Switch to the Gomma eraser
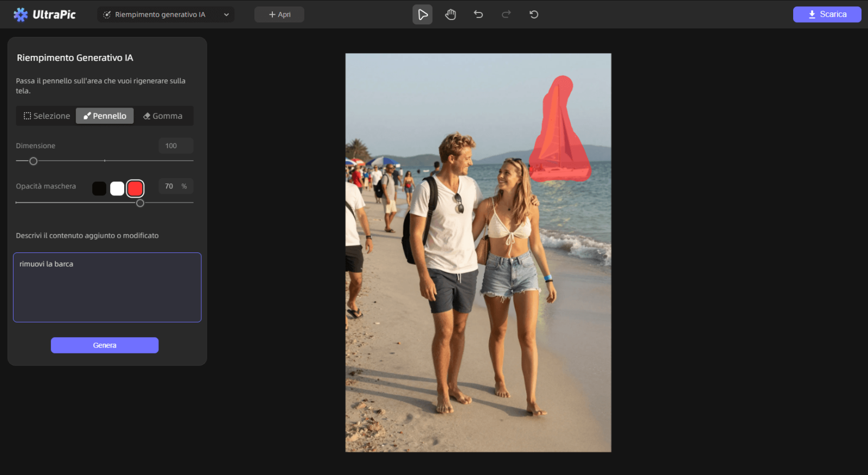The image size is (868, 475). pyautogui.click(x=163, y=116)
